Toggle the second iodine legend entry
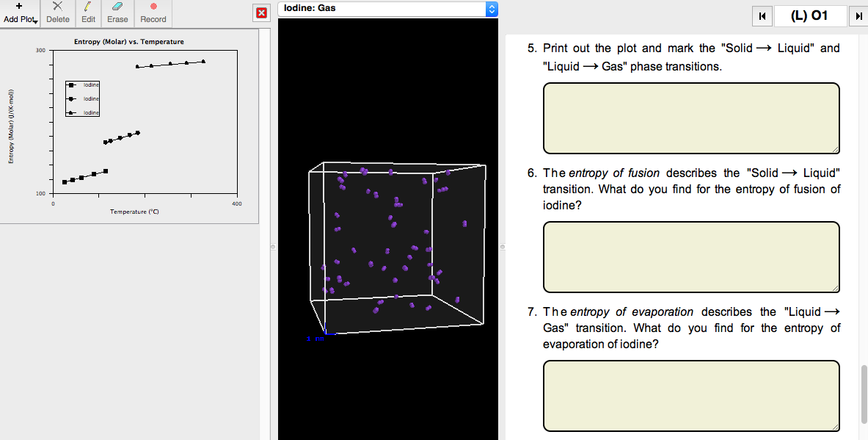Image resolution: width=868 pixels, height=440 pixels. pyautogui.click(x=82, y=98)
